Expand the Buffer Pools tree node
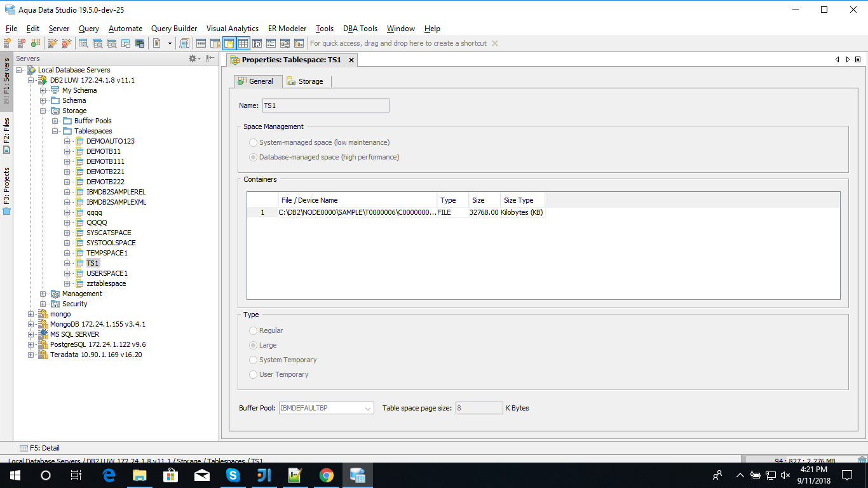Image resolution: width=868 pixels, height=488 pixels. point(55,121)
